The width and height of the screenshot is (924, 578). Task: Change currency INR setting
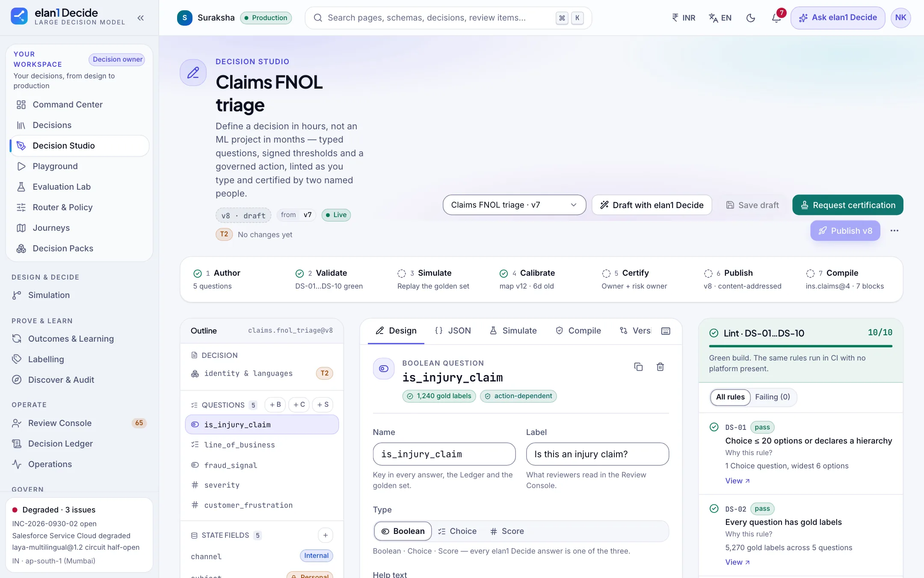(684, 18)
